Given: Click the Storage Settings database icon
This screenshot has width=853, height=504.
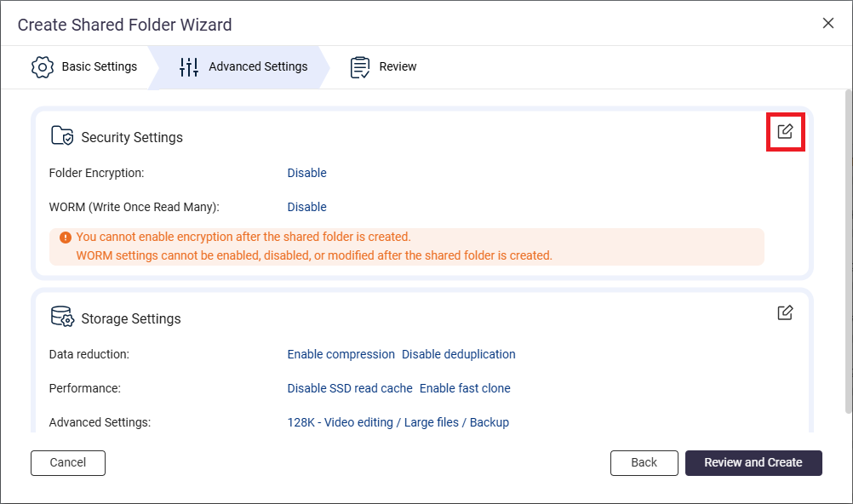Looking at the screenshot, I should (x=62, y=318).
